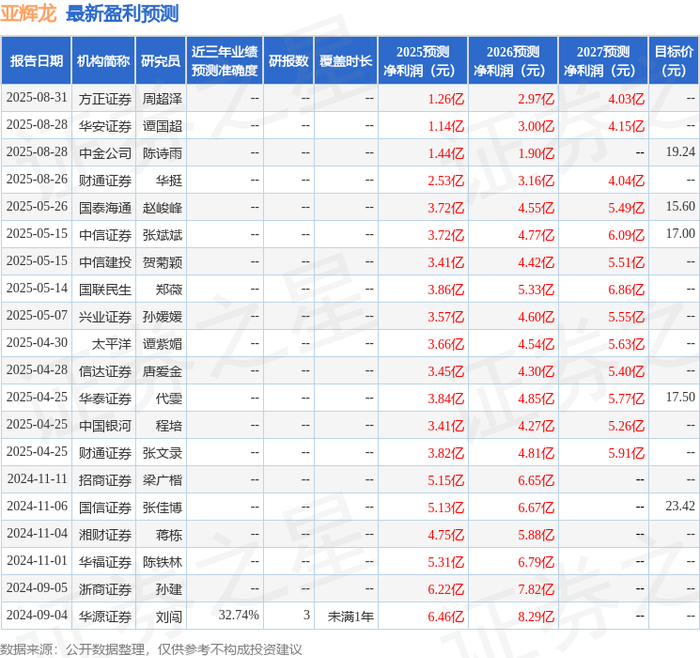Select the 华福证券 institution cell
The image size is (700, 658).
(105, 562)
